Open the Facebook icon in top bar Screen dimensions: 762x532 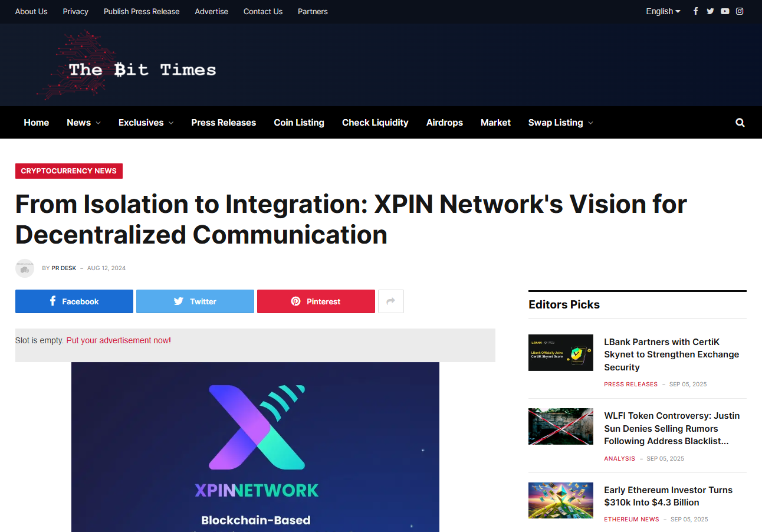pyautogui.click(x=695, y=11)
